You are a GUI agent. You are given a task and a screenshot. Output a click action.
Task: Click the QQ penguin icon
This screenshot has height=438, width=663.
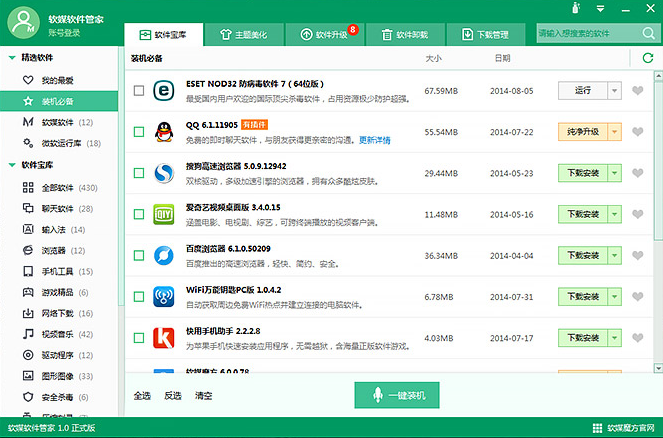[164, 132]
